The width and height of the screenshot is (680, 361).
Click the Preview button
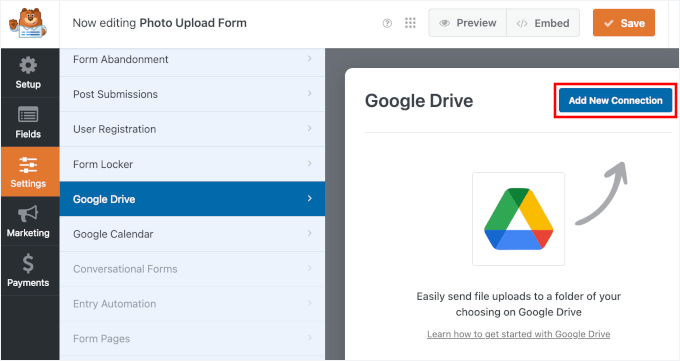[468, 23]
